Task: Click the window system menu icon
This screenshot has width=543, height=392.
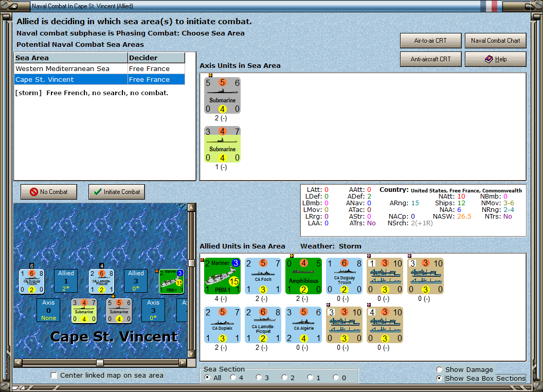Action: (13, 6)
